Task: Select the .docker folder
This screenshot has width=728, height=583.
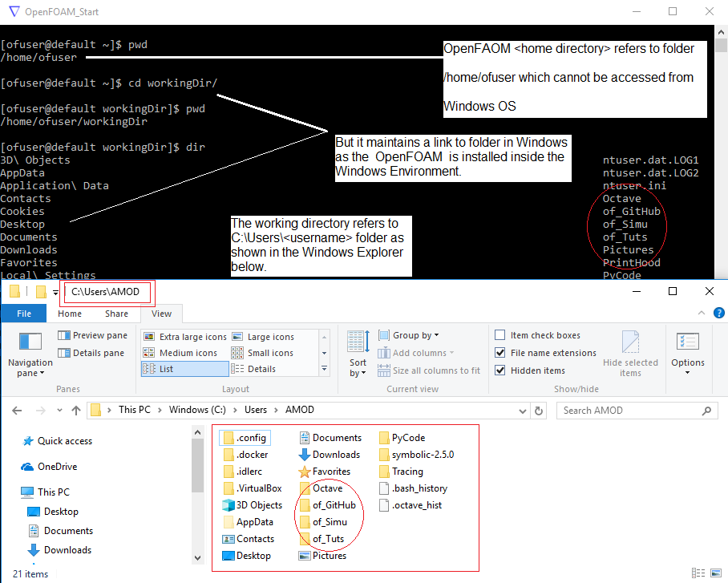Action: click(x=246, y=455)
